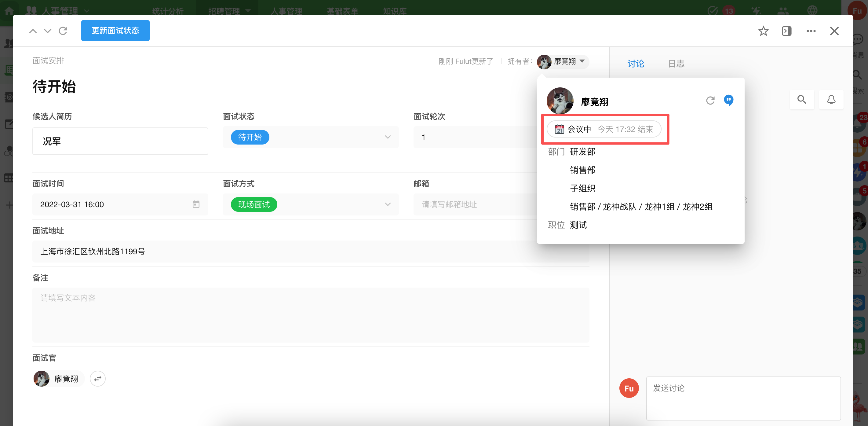This screenshot has height=426, width=868.
Task: Click the collapse side panel icon
Action: tap(786, 31)
